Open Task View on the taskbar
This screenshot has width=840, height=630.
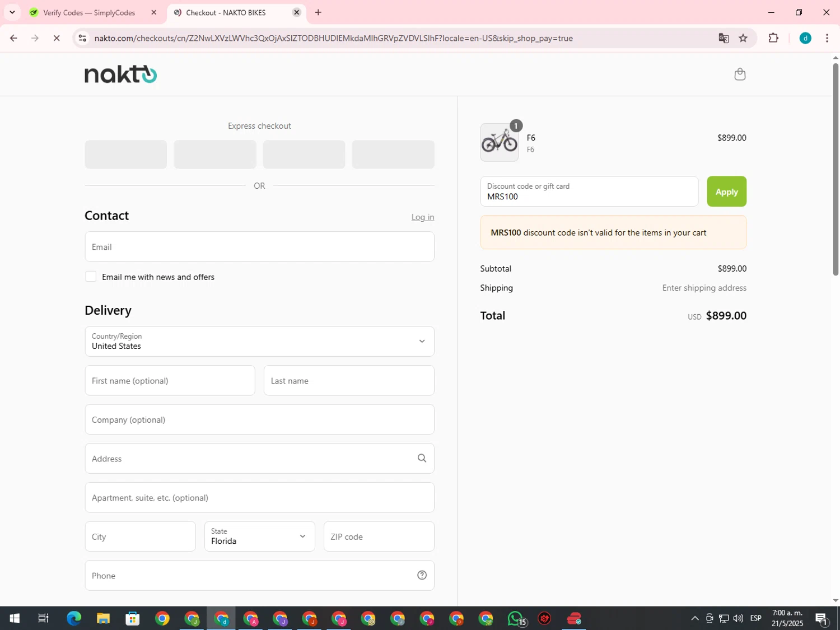tap(43, 618)
